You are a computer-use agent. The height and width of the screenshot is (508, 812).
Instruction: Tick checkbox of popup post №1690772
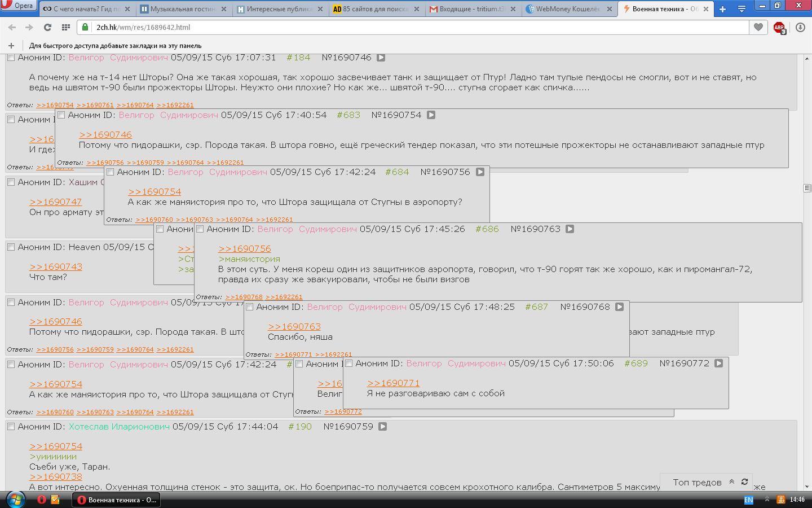(x=348, y=364)
